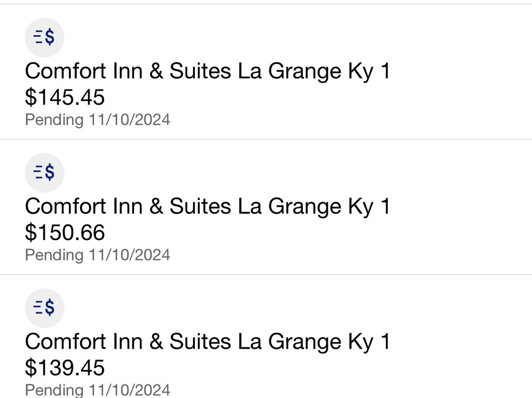Tap the transaction icon above the $150.66 charge
This screenshot has width=532, height=398.
click(x=44, y=172)
